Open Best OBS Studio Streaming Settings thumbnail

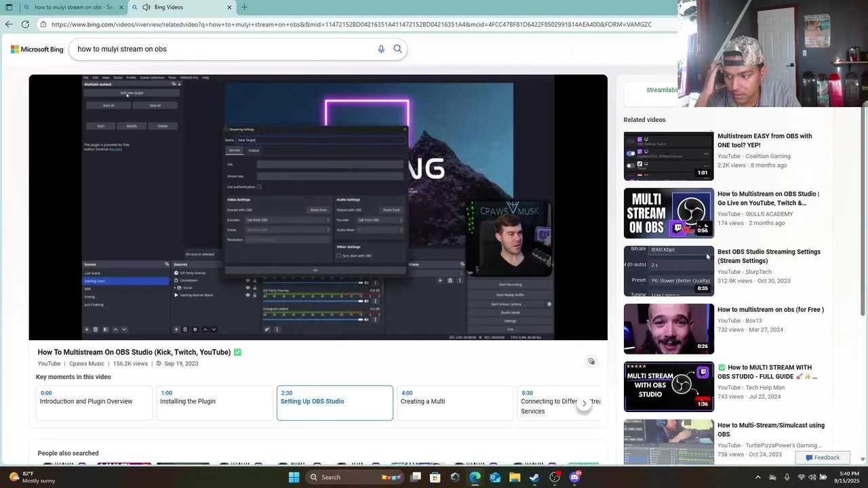669,271
